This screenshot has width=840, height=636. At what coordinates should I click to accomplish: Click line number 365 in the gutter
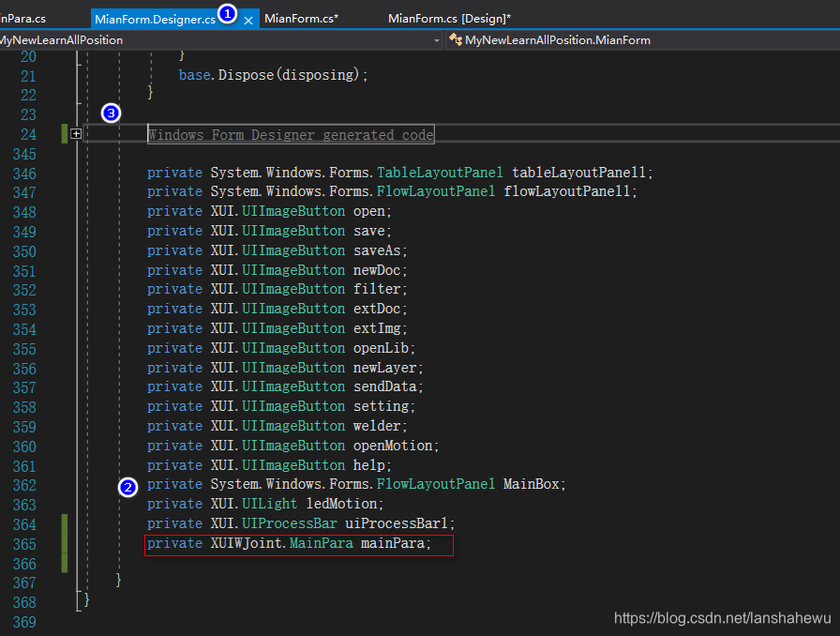pos(24,544)
